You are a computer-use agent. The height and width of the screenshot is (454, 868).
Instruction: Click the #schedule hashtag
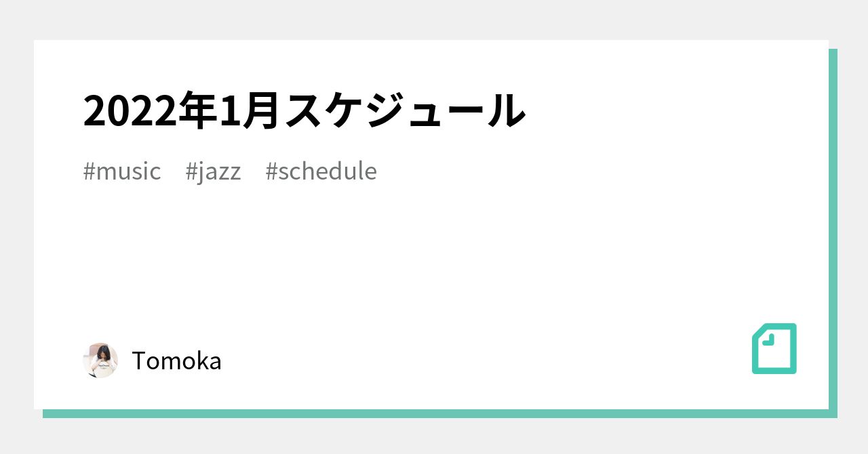point(321,171)
